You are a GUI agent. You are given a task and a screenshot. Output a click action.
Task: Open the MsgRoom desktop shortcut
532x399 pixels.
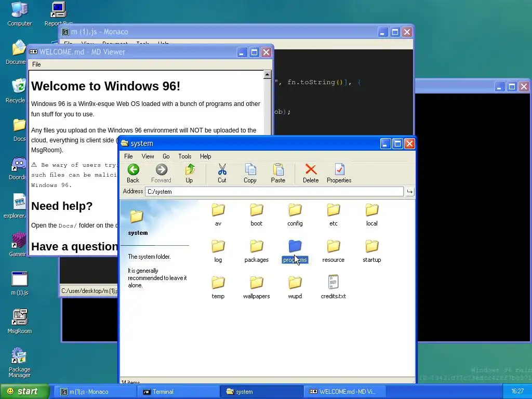click(20, 321)
